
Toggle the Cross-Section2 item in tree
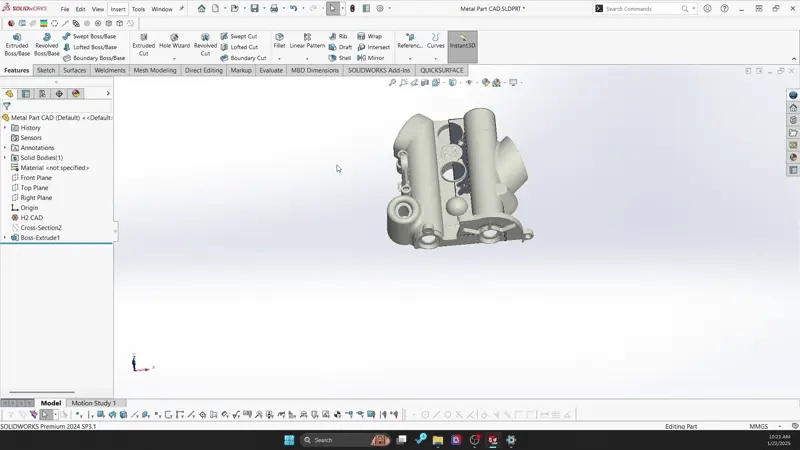tap(41, 228)
